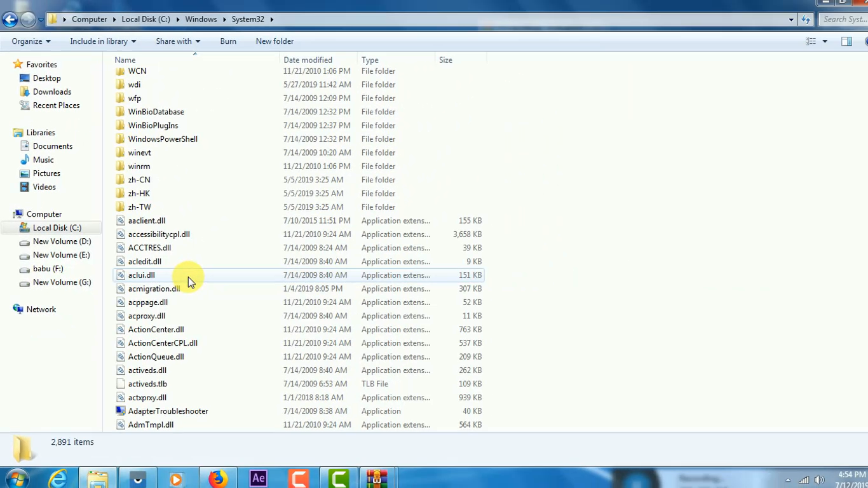
Task: Open the babu (F:) drive
Action: coord(48,269)
